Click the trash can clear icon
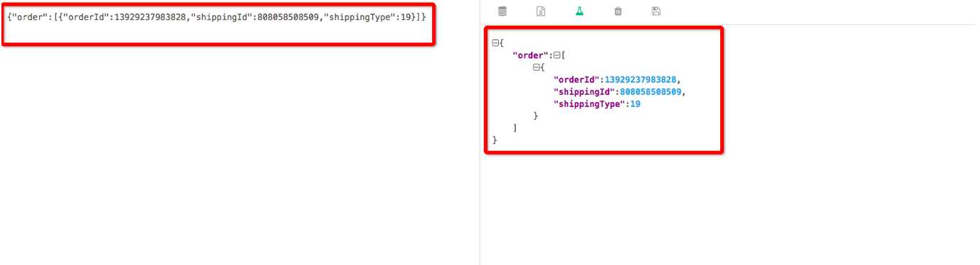 [x=618, y=11]
